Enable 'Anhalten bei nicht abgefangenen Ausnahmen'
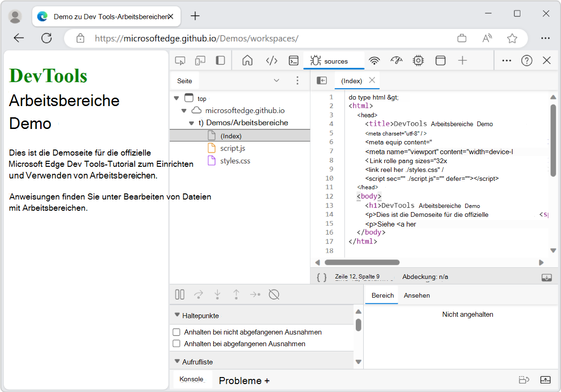 (177, 332)
